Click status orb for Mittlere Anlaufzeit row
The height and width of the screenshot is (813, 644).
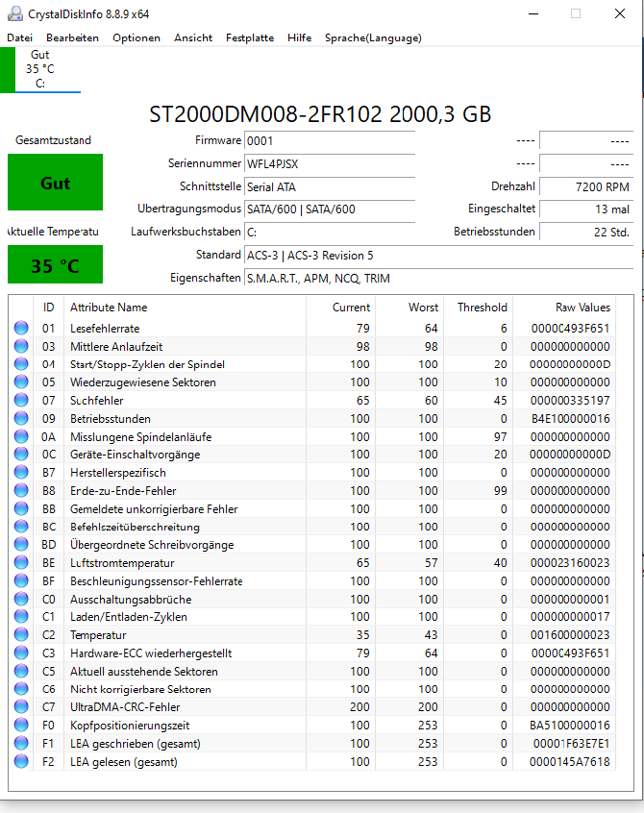(21, 346)
